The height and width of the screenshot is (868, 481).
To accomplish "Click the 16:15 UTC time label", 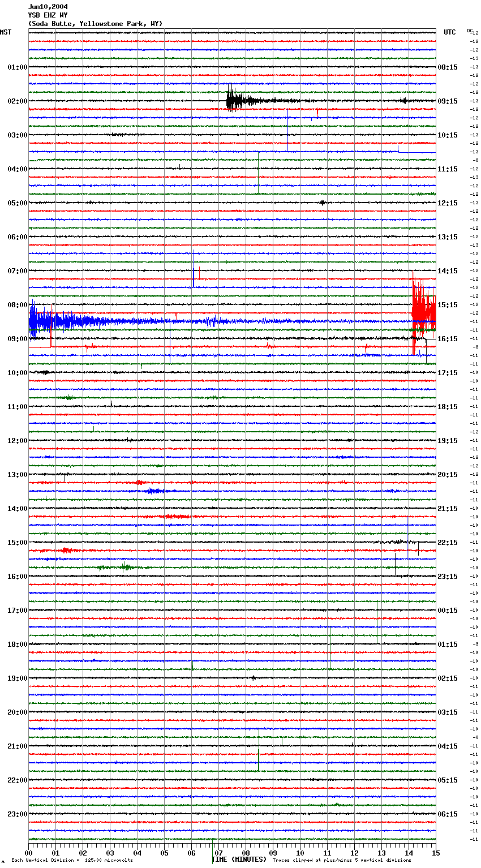I will (x=448, y=339).
